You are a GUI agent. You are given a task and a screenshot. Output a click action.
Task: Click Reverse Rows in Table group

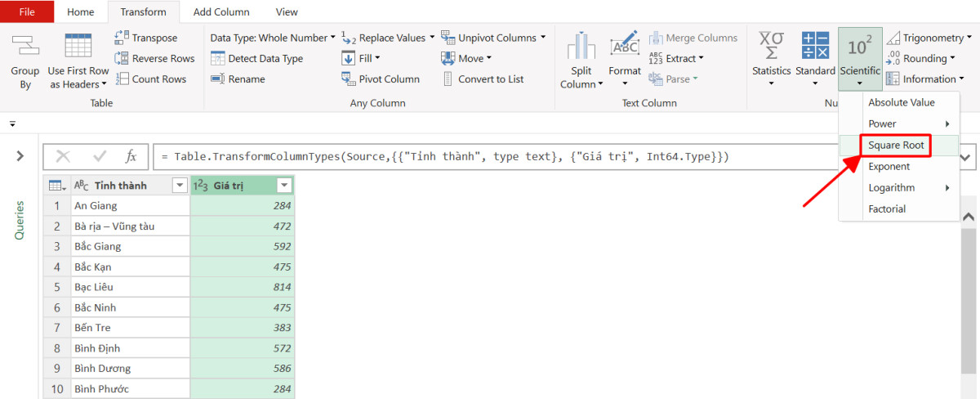click(x=154, y=58)
